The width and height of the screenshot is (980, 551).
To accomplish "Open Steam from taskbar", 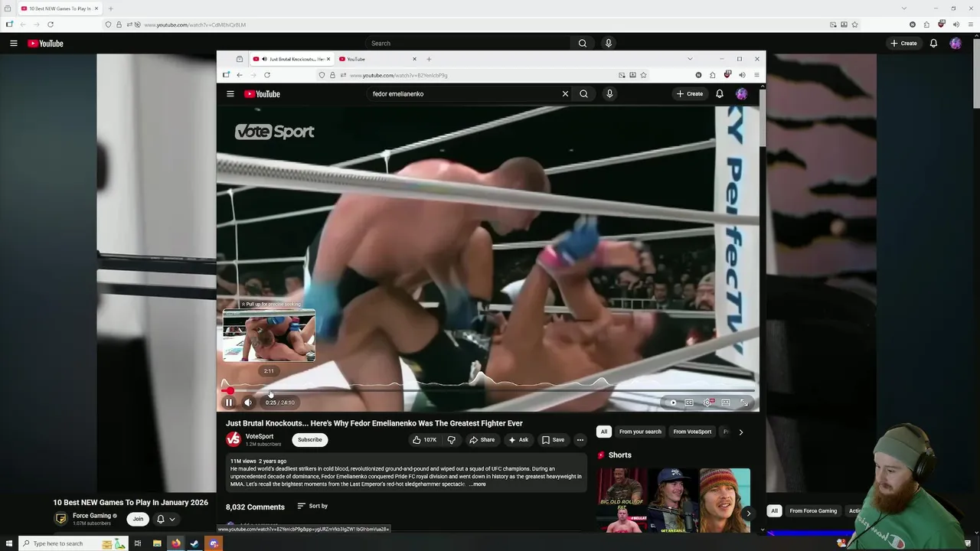I will coord(194,543).
